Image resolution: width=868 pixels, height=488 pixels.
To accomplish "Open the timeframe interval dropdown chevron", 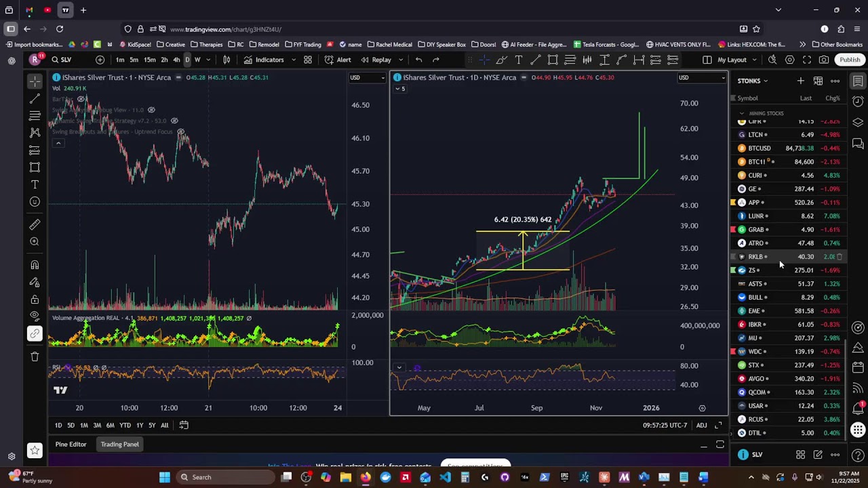I will pos(208,60).
